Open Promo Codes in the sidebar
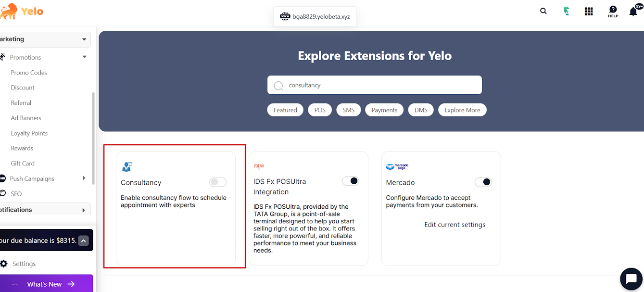Viewport: 644px width, 292px height. [29, 73]
